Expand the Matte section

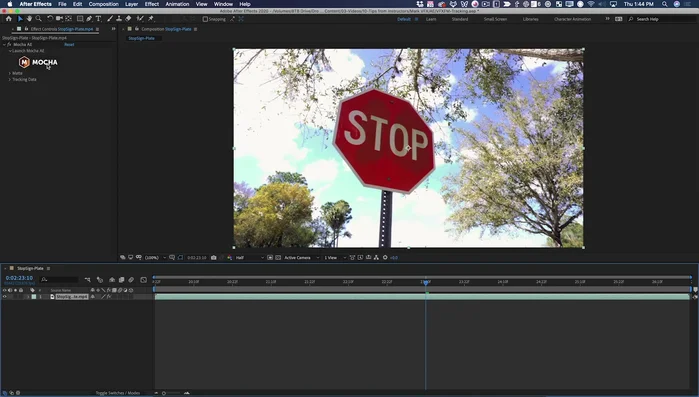(9, 73)
